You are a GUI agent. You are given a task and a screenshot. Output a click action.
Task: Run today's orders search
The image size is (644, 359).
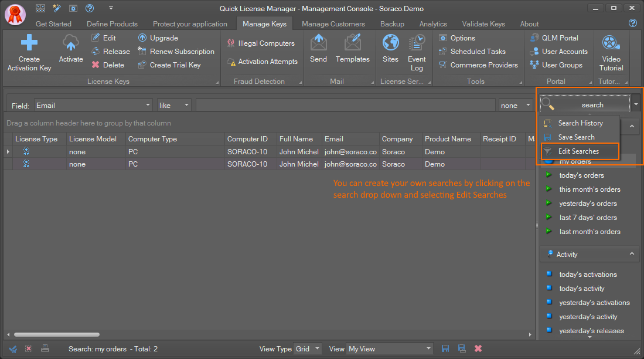tap(581, 175)
